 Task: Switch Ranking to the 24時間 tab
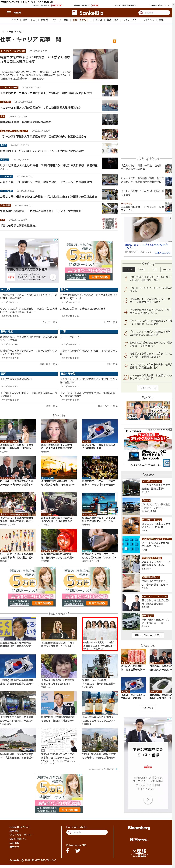click(x=141, y=269)
